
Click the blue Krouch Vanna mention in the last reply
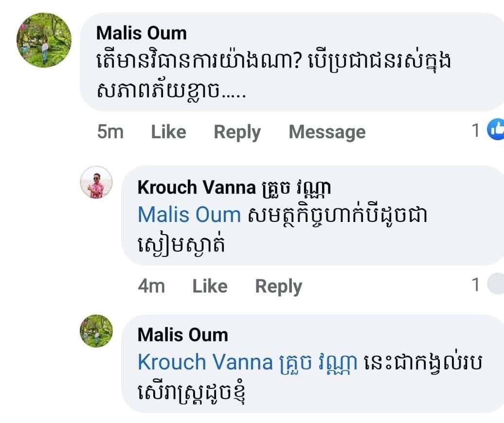[x=247, y=362]
